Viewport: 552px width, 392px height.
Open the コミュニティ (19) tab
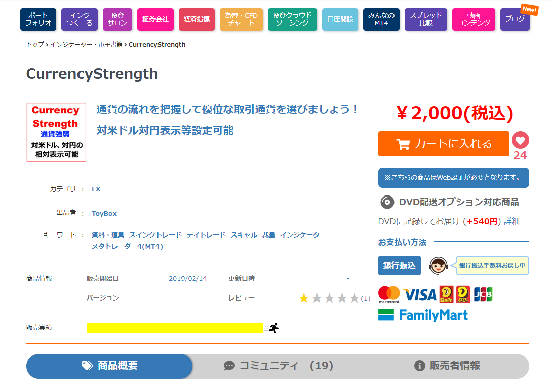tap(278, 366)
